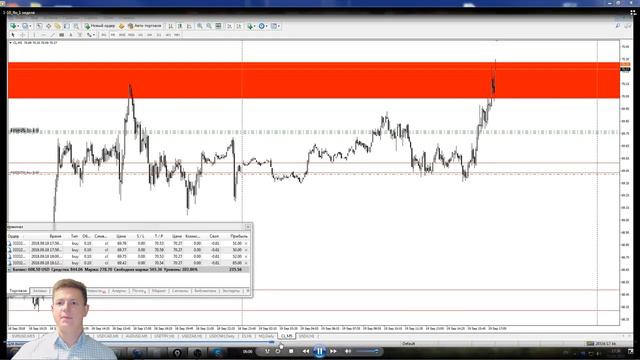Switch timeframe to M1
The image size is (640, 360).
point(104,35)
